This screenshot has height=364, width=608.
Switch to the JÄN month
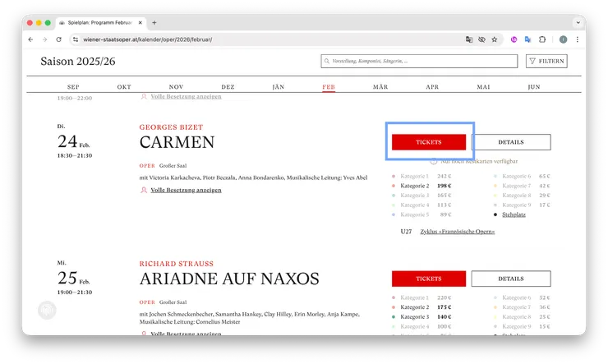tap(278, 87)
